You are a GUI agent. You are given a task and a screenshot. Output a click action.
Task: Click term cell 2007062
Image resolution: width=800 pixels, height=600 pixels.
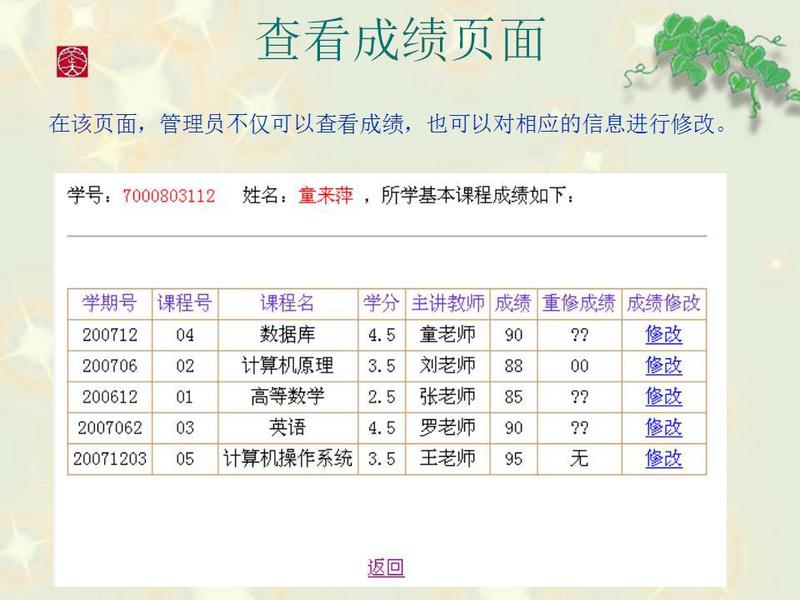point(110,428)
